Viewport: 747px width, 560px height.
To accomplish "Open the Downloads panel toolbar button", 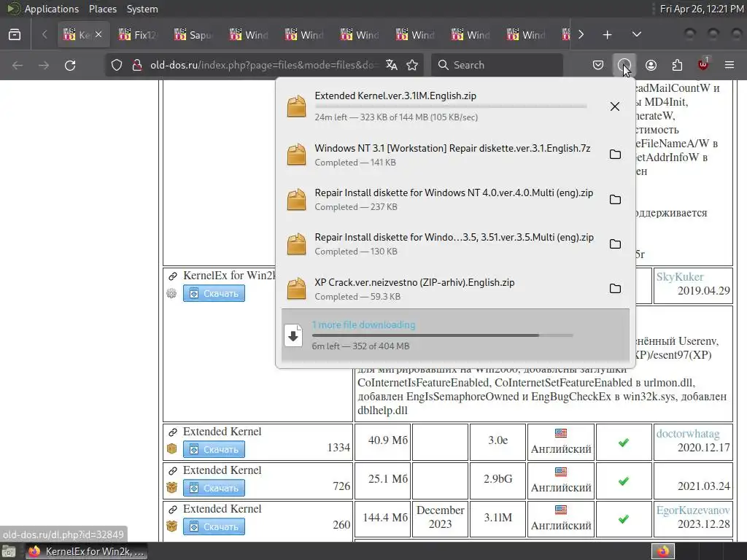I will pos(624,65).
